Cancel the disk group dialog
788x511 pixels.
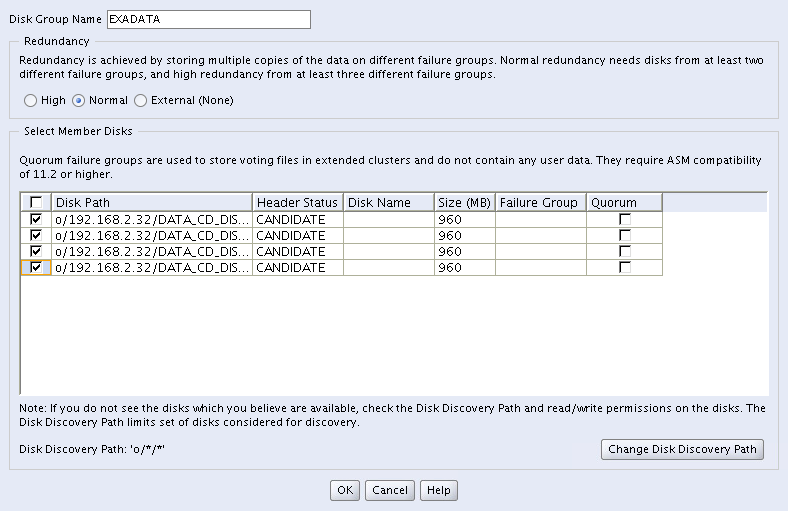click(x=389, y=490)
